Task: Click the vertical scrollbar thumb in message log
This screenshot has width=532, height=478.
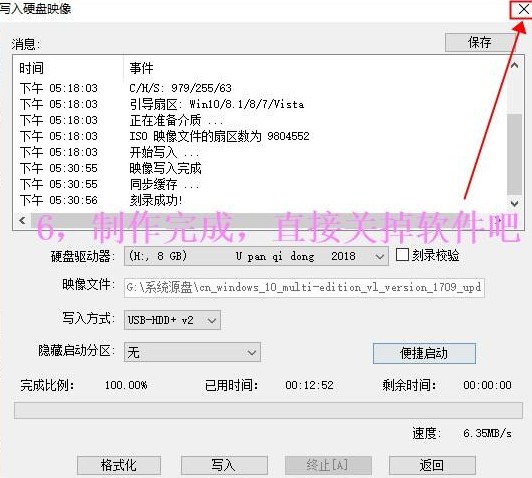Action: point(514,155)
